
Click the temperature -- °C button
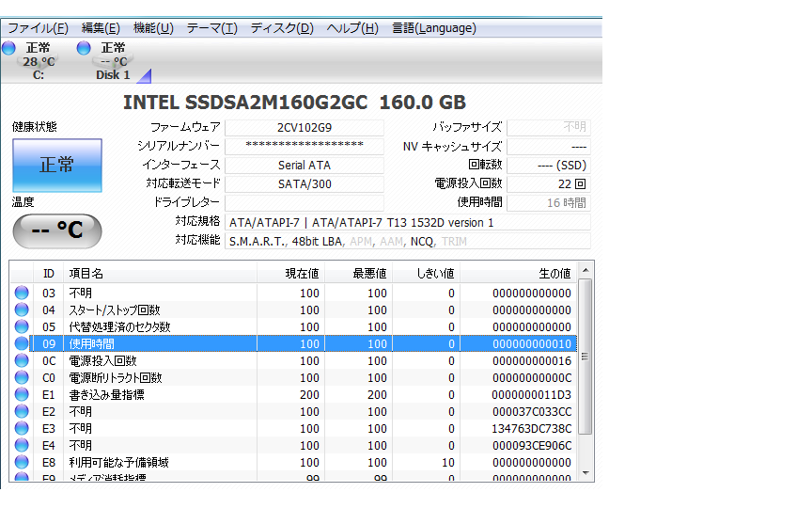point(57,230)
